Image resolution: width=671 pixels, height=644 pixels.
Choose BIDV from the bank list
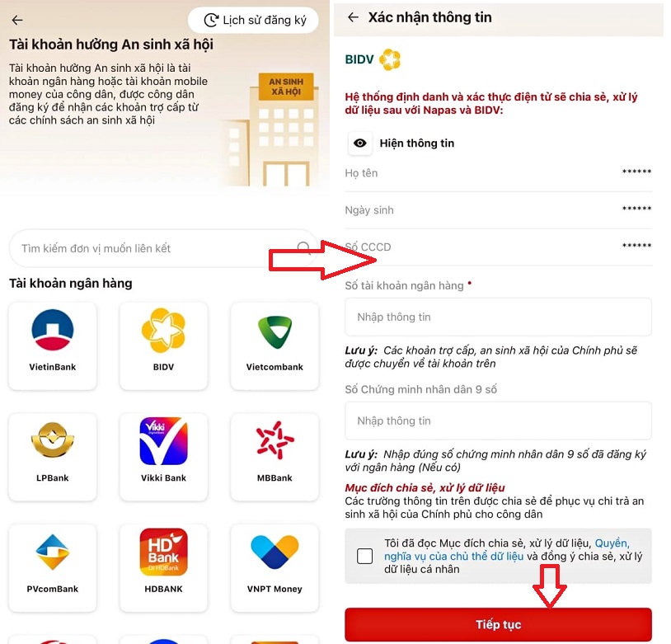[x=163, y=346]
